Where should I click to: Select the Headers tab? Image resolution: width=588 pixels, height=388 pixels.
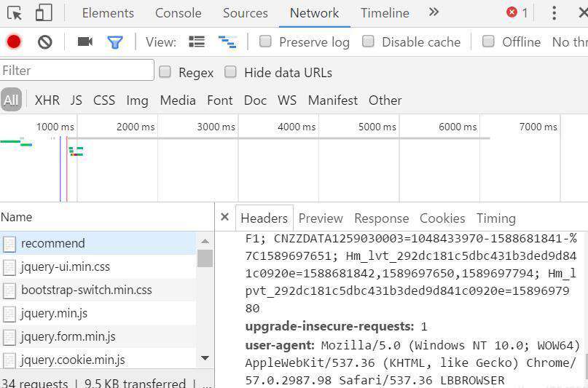pyautogui.click(x=264, y=218)
